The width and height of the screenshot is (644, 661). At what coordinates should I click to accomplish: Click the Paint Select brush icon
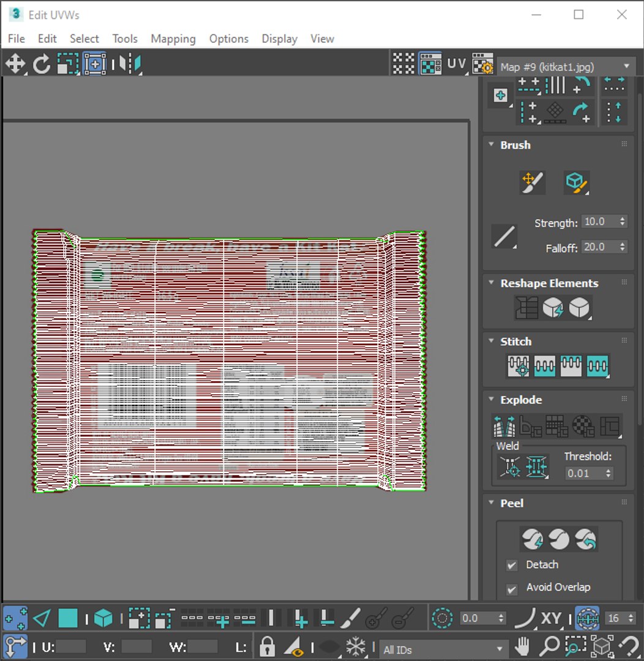pyautogui.click(x=350, y=618)
